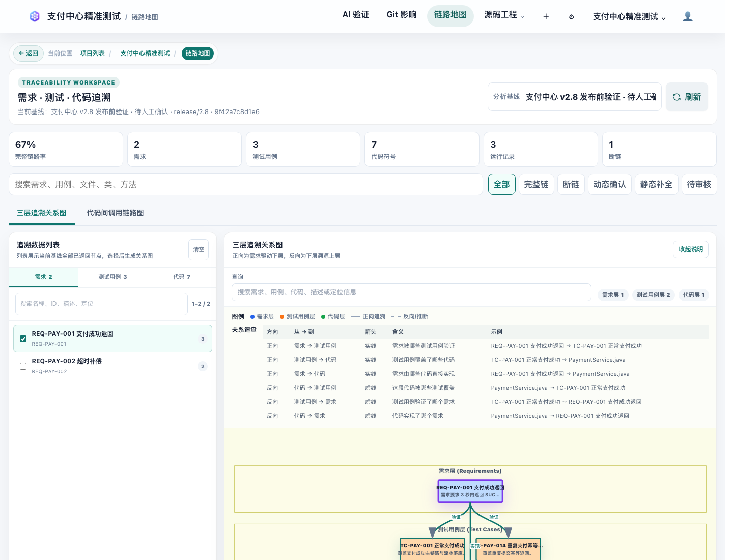Click the 刷新 refresh button
The image size is (733, 560).
click(x=687, y=97)
